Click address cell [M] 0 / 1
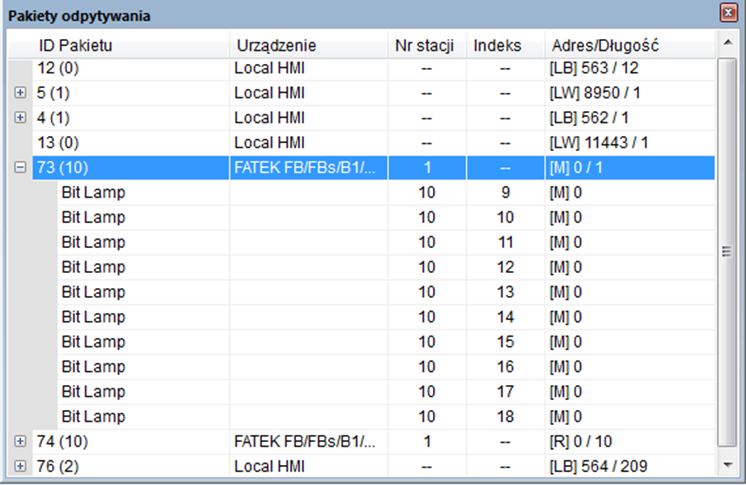 coord(629,168)
